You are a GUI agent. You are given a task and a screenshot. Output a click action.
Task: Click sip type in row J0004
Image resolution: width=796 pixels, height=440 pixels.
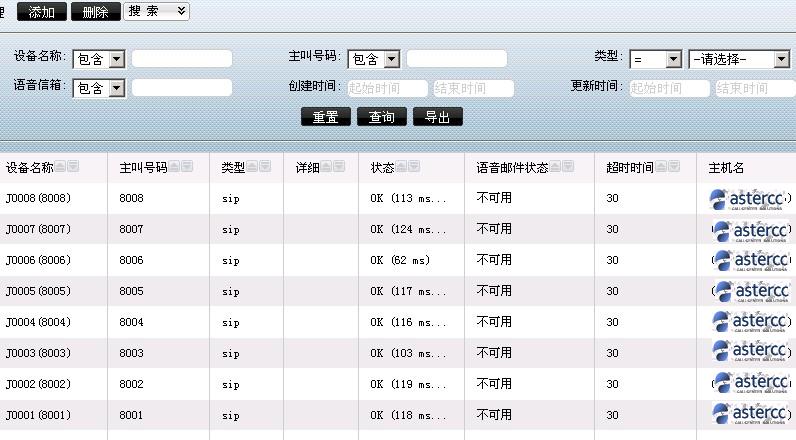pos(230,322)
